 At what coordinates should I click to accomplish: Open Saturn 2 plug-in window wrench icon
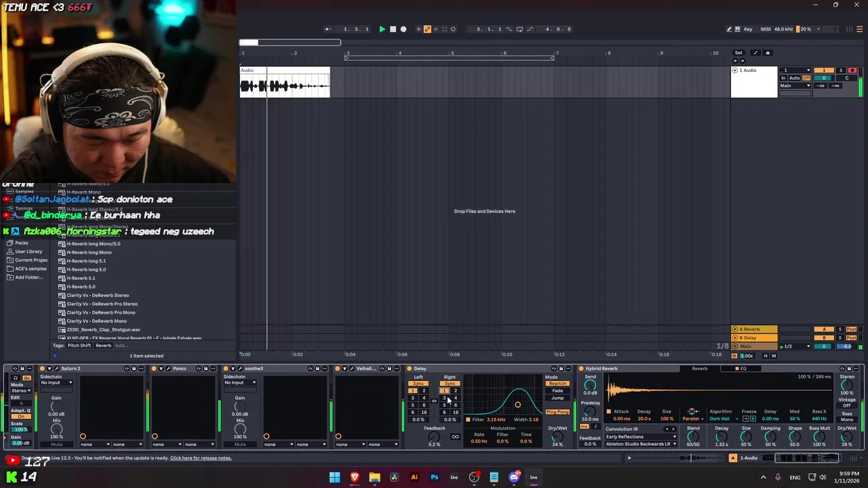[56, 369]
